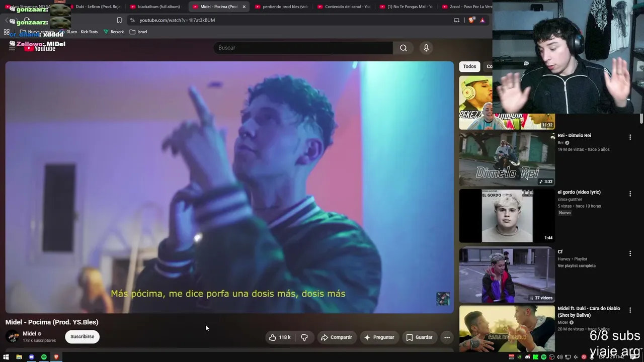Open the apps grid icon in the bookmarks bar
Screen dimensions: 644x362
click(7, 32)
